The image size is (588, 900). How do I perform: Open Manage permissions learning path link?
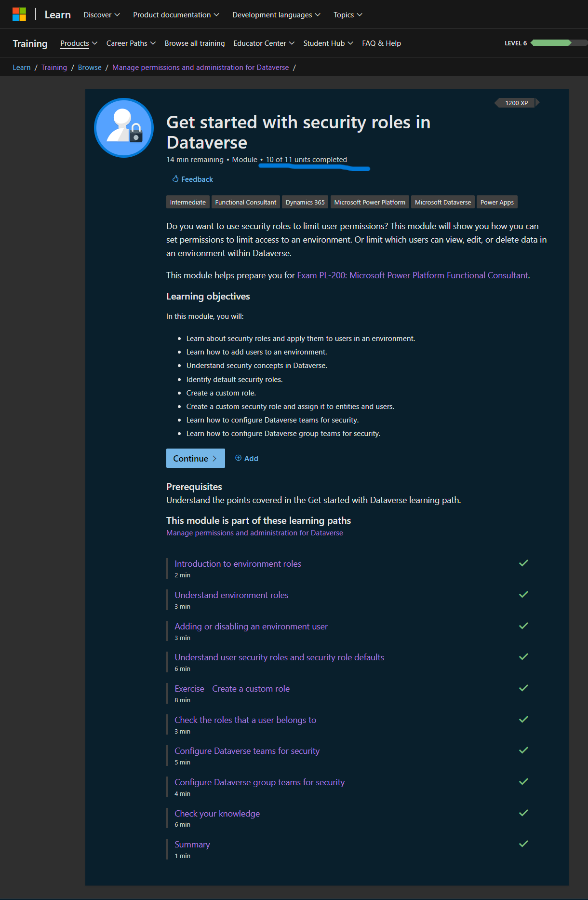click(254, 533)
